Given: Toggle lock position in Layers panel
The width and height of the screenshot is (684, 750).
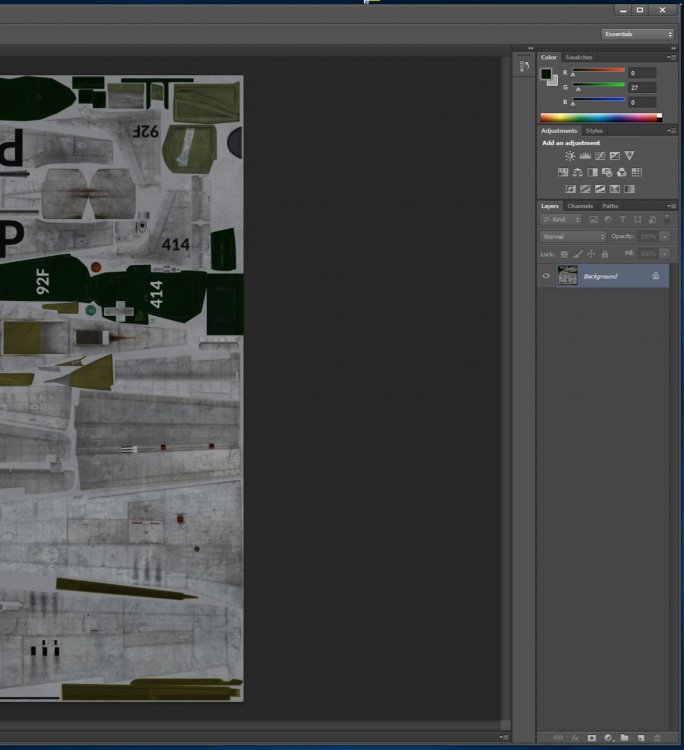Looking at the screenshot, I should pos(591,254).
